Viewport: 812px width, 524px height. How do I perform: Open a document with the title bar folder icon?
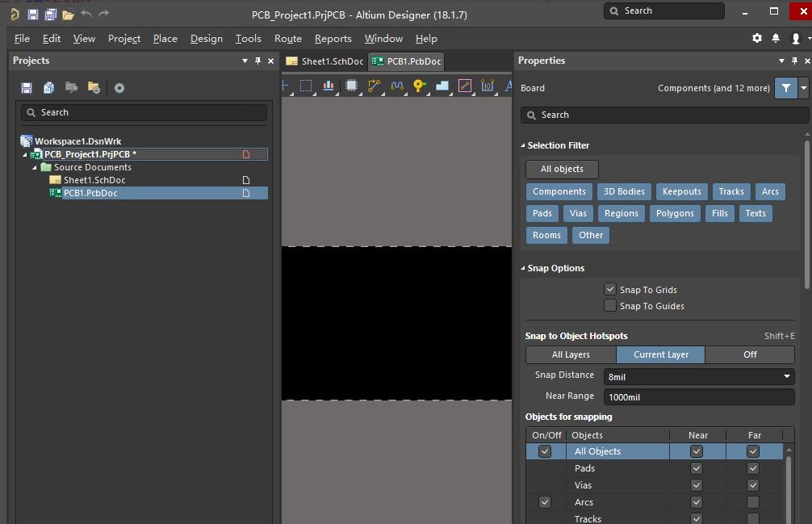68,15
